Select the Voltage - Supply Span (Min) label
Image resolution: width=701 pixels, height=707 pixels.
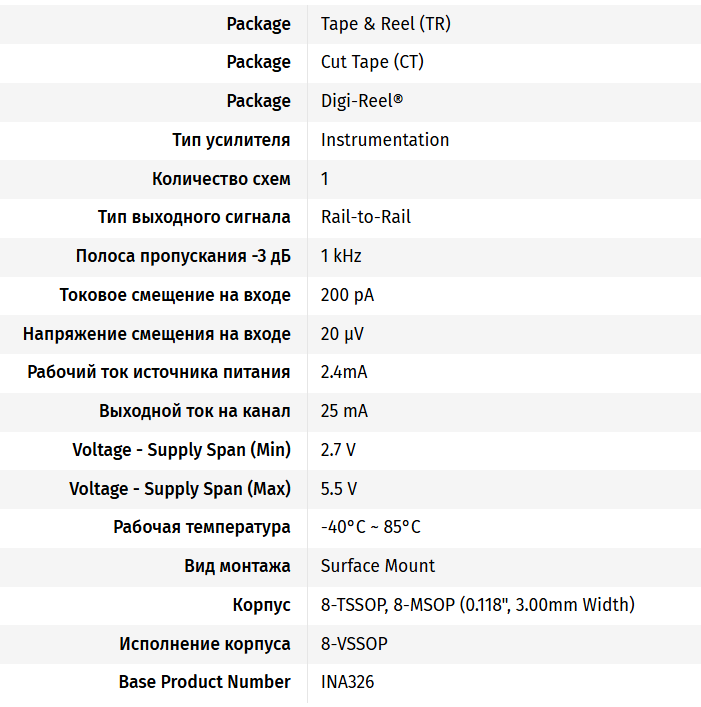click(181, 450)
